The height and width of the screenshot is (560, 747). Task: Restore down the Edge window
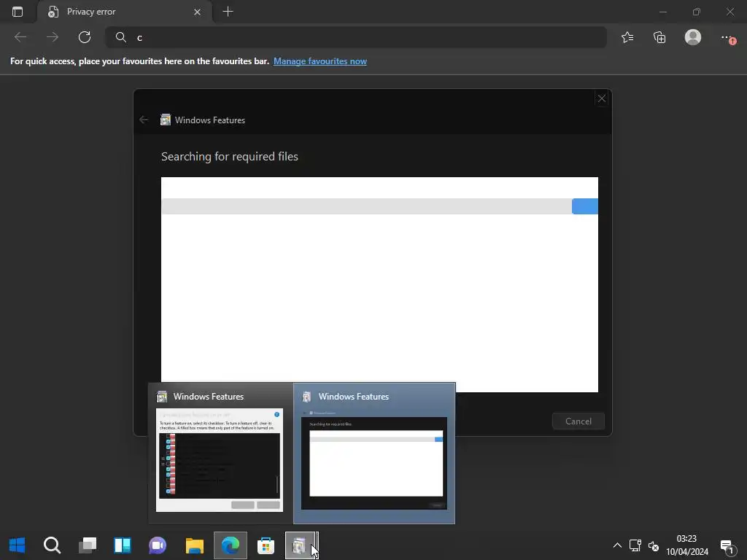pos(697,12)
